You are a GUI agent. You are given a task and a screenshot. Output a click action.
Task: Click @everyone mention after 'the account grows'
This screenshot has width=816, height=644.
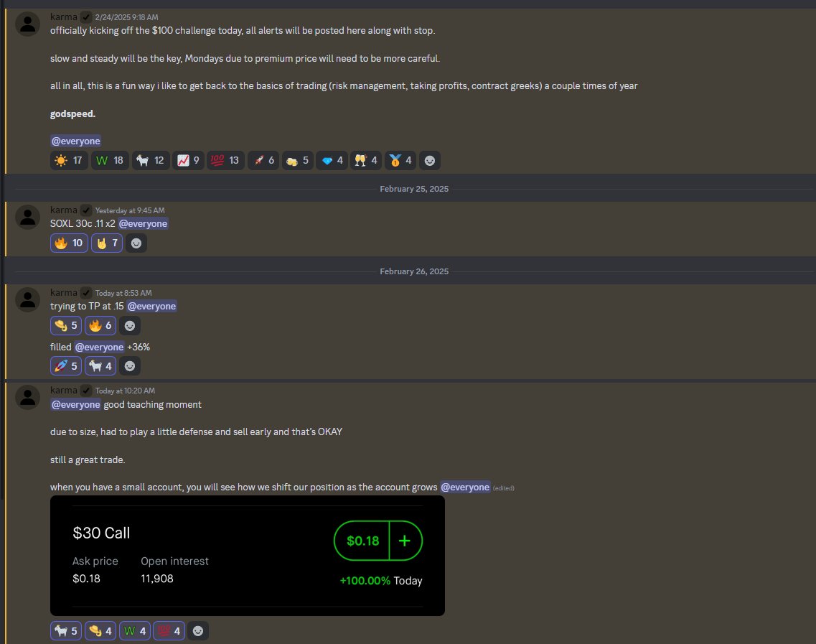point(465,487)
